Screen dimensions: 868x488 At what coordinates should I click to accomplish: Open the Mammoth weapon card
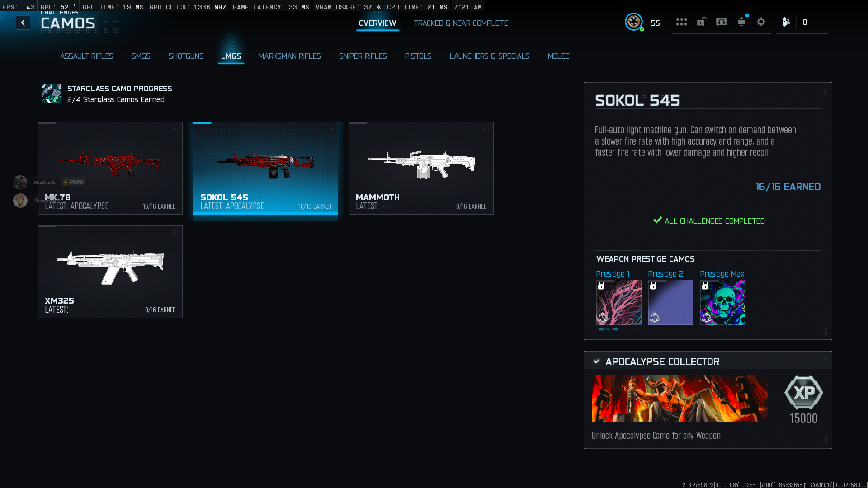click(421, 168)
